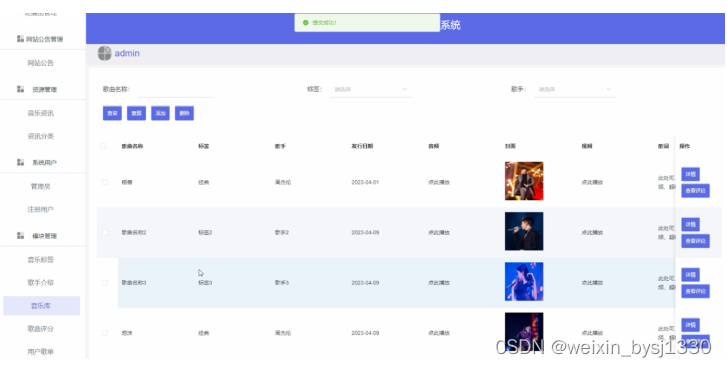Open the 标签 filter dropdown
727x367 pixels.
click(x=370, y=89)
